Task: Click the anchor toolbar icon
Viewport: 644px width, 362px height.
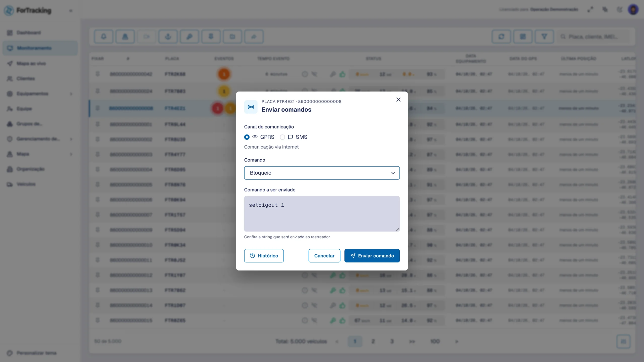Action: point(168,37)
